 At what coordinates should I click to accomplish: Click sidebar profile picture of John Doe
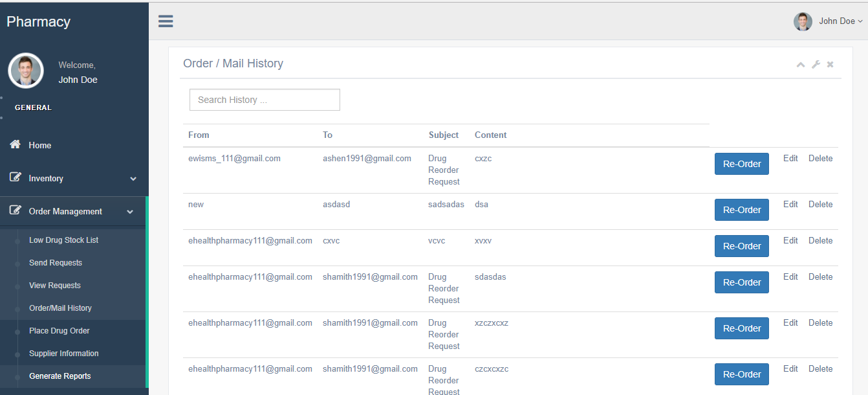(x=26, y=71)
